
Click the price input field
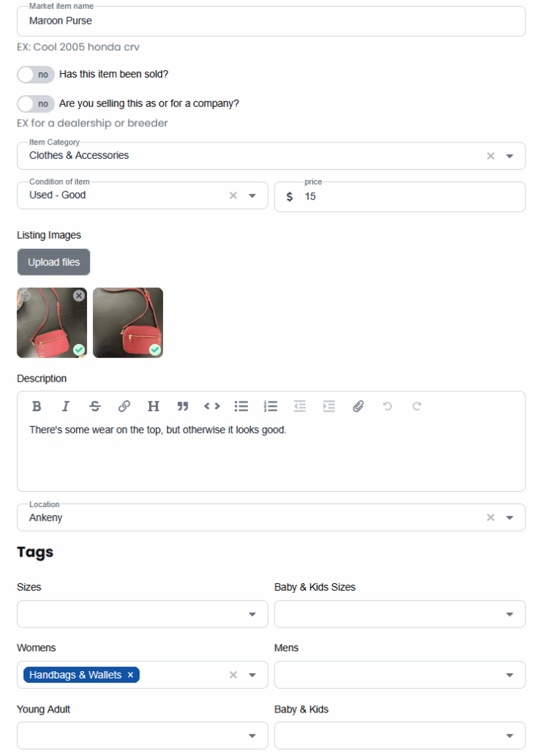(x=399, y=196)
